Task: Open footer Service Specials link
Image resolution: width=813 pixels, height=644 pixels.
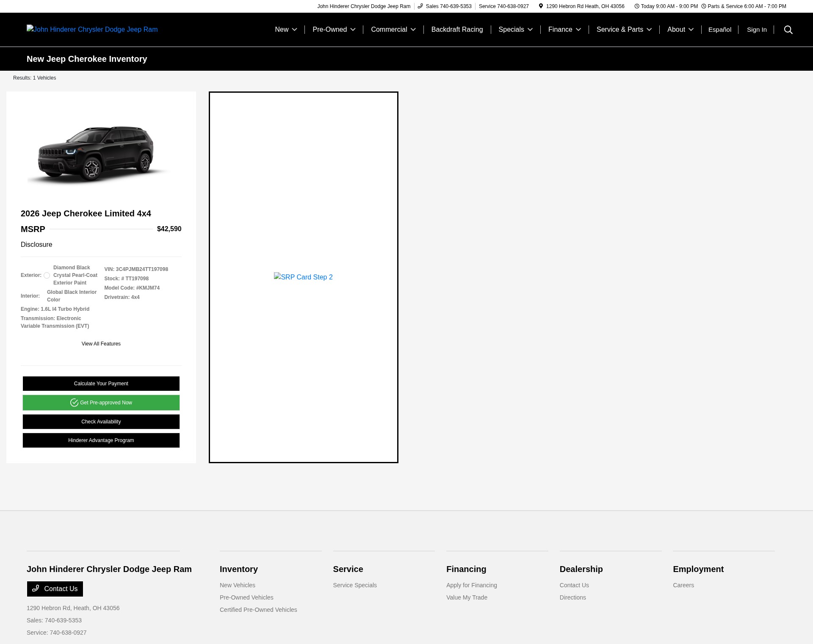Action: coord(355,585)
